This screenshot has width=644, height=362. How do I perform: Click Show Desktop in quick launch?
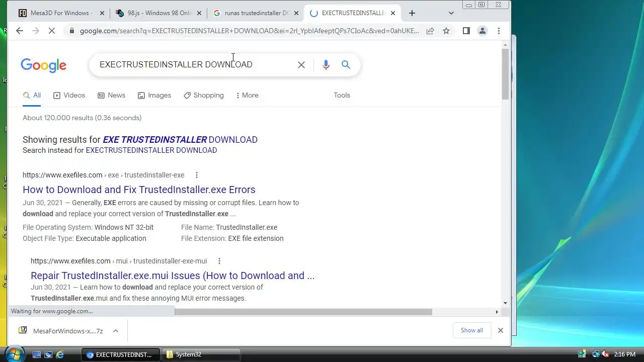(x=37, y=354)
